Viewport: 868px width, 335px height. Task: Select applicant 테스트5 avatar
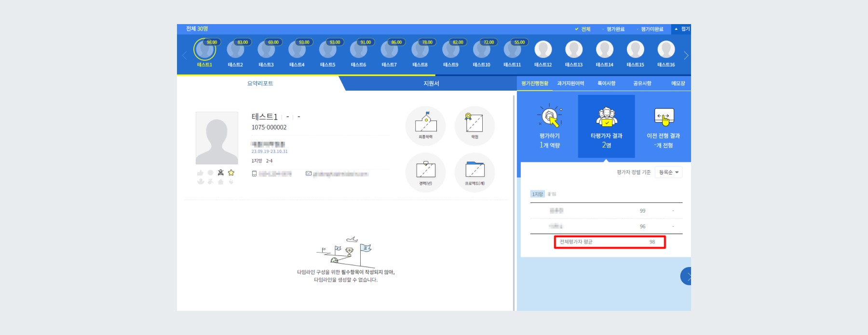(x=328, y=49)
